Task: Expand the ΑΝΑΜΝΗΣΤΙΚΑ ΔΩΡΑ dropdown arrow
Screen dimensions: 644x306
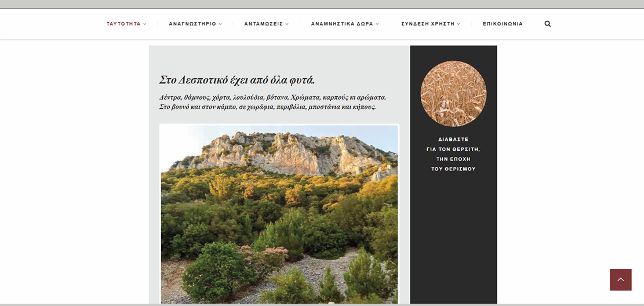Action: click(377, 24)
